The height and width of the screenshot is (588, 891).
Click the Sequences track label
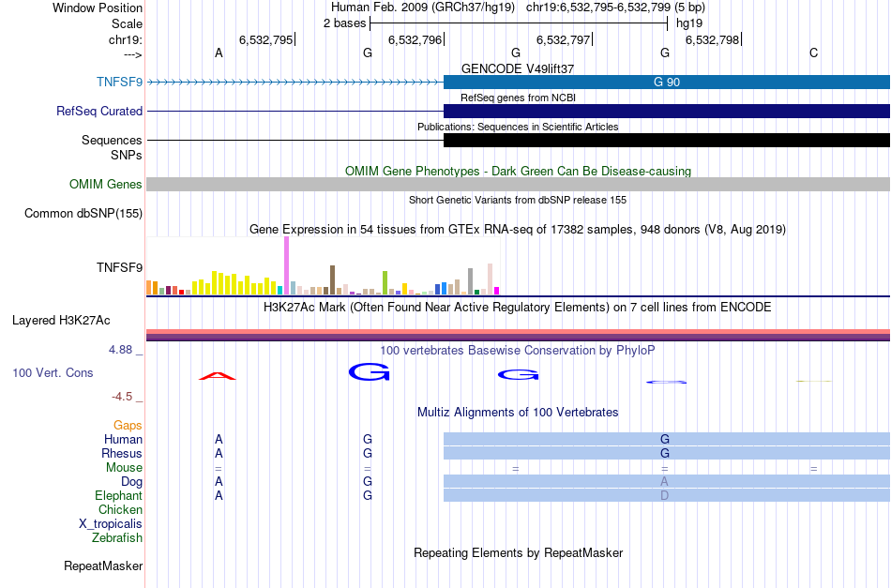click(112, 141)
